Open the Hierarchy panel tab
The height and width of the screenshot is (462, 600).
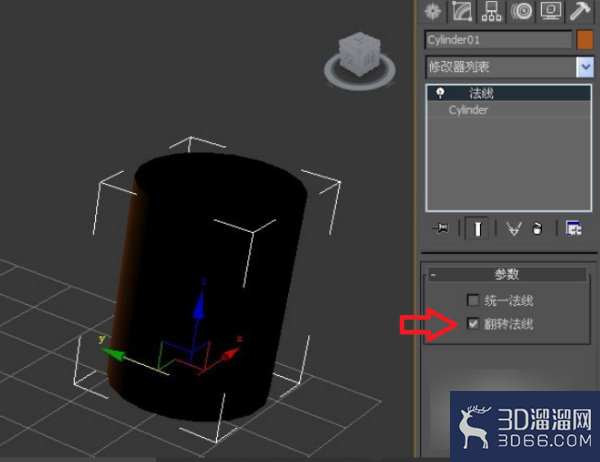pos(491,11)
